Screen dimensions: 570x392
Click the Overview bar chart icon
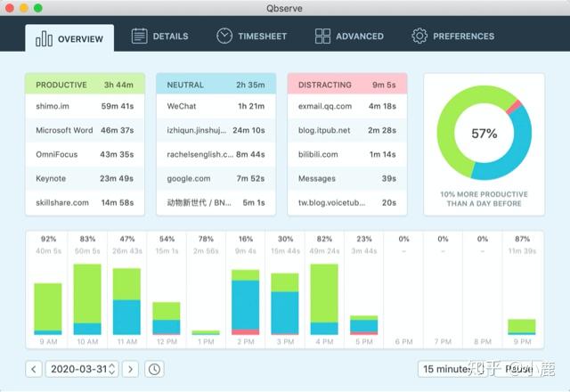[x=44, y=38]
